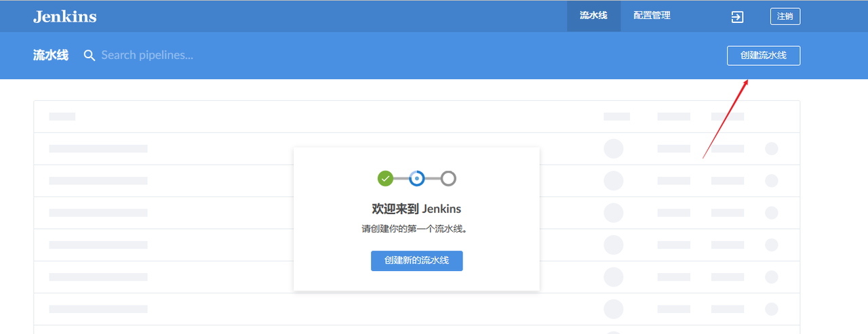Click connector line between green and blue steps

tap(401, 179)
